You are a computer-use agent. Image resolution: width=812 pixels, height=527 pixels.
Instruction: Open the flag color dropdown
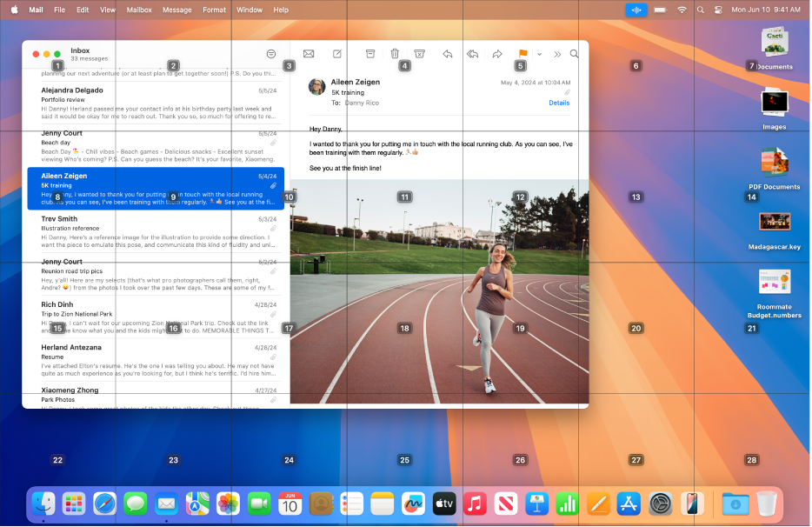pyautogui.click(x=537, y=54)
